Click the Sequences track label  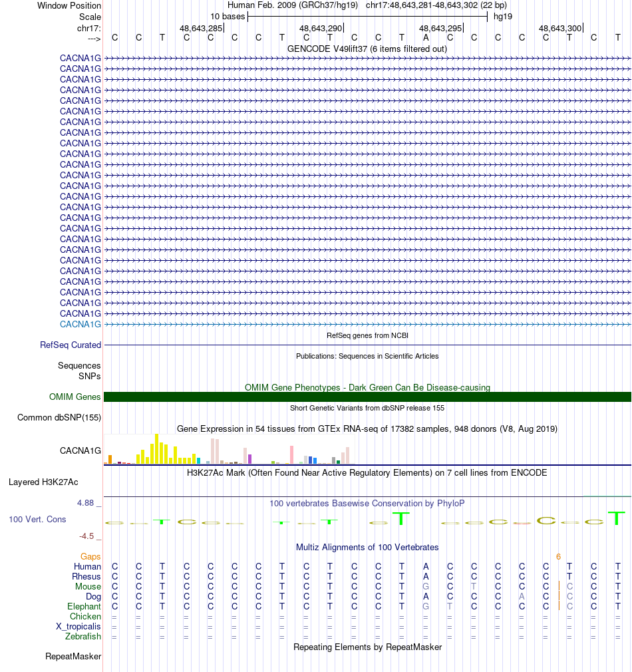pos(79,365)
